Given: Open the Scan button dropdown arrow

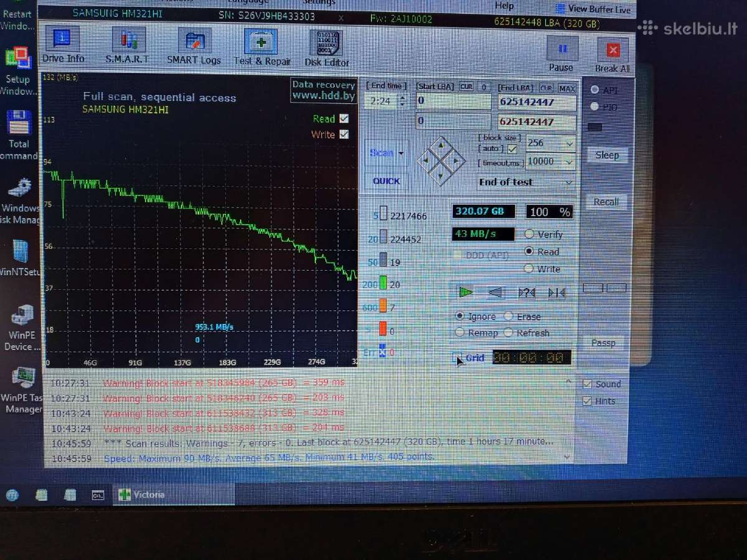Looking at the screenshot, I should pyautogui.click(x=401, y=152).
